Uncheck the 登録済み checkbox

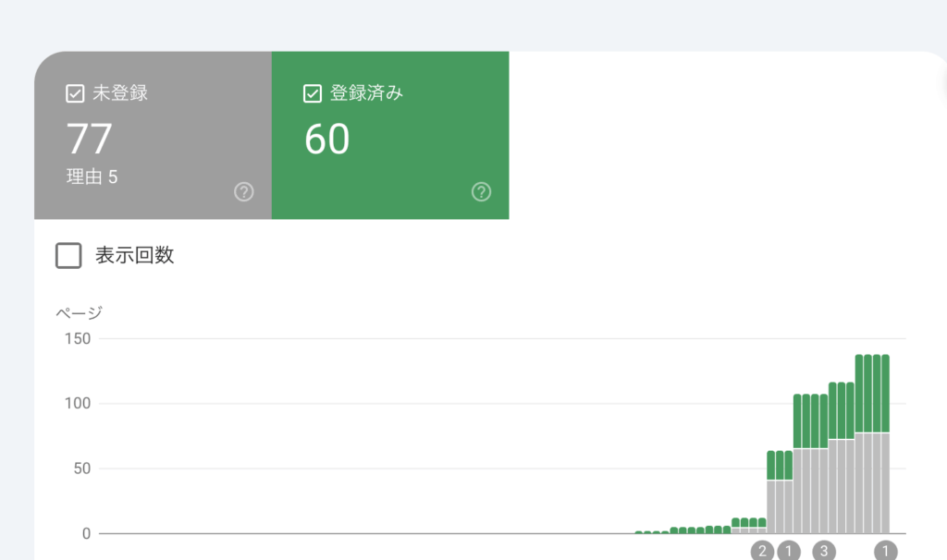click(313, 93)
